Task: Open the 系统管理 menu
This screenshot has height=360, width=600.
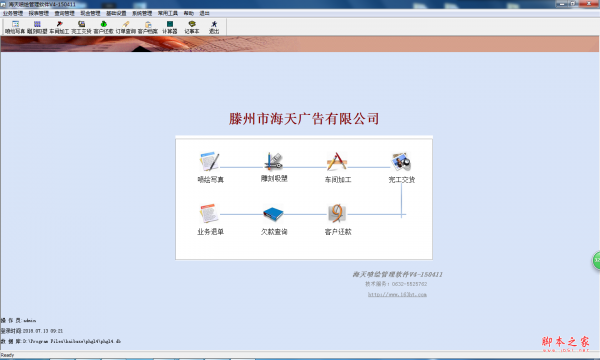Action: [142, 13]
